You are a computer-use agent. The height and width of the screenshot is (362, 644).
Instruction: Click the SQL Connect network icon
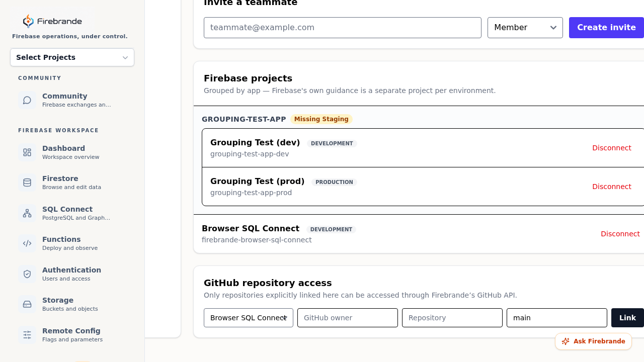27,213
